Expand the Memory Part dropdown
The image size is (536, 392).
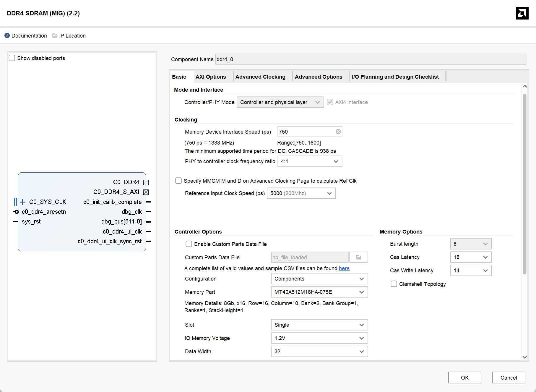(x=319, y=292)
